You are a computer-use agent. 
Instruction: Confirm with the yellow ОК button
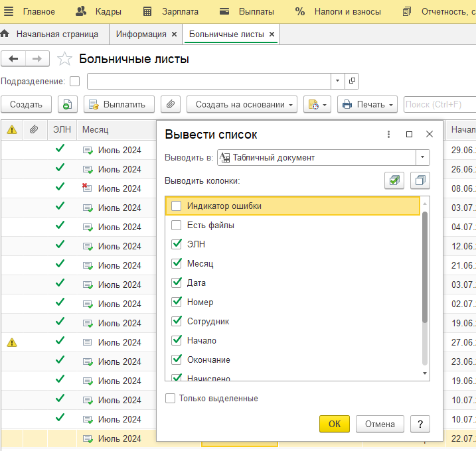coord(334,424)
